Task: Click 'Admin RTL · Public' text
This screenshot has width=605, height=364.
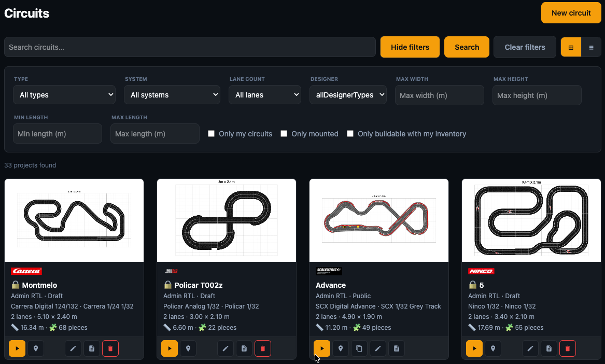Action: click(x=343, y=296)
